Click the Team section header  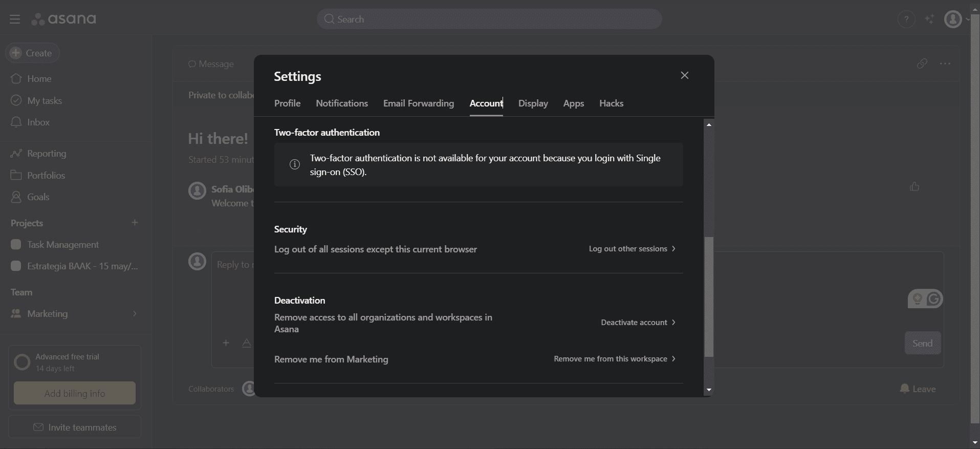click(21, 292)
